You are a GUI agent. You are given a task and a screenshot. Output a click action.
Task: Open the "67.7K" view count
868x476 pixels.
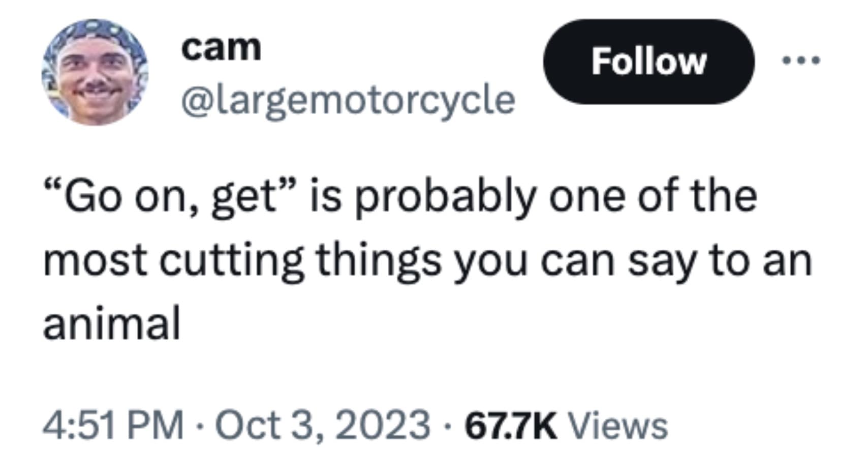(511, 425)
